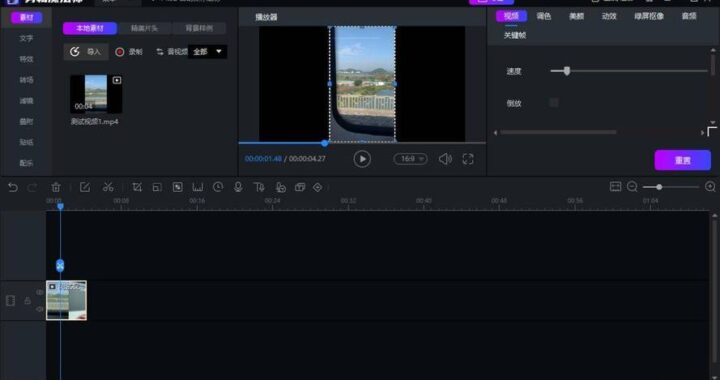Click the red 录制 record button

point(129,52)
